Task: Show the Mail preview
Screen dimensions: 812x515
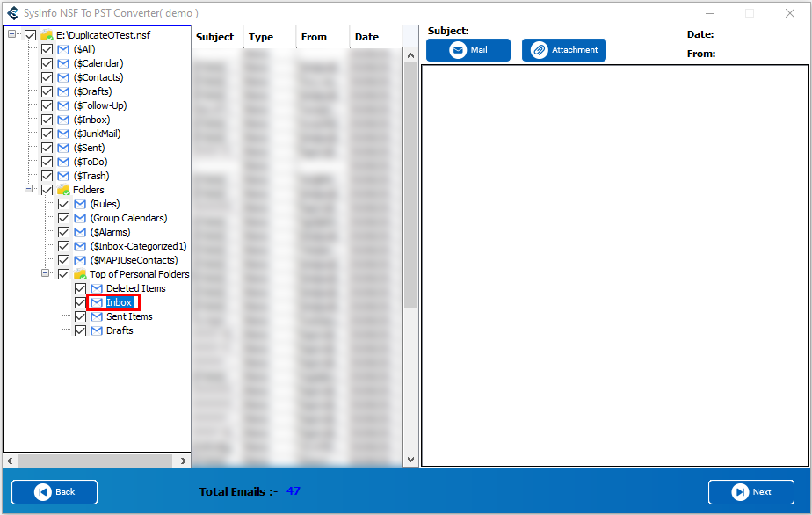Action: (468, 50)
